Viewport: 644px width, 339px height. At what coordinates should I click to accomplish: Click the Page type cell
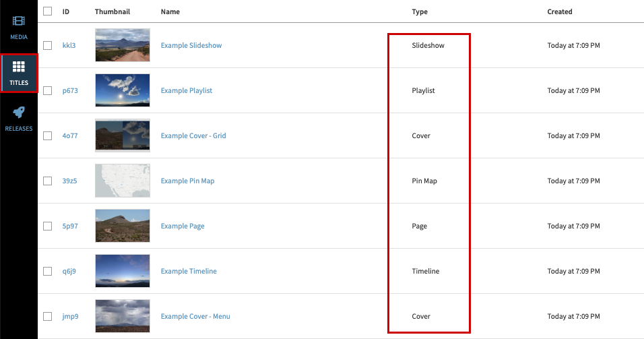(x=419, y=226)
